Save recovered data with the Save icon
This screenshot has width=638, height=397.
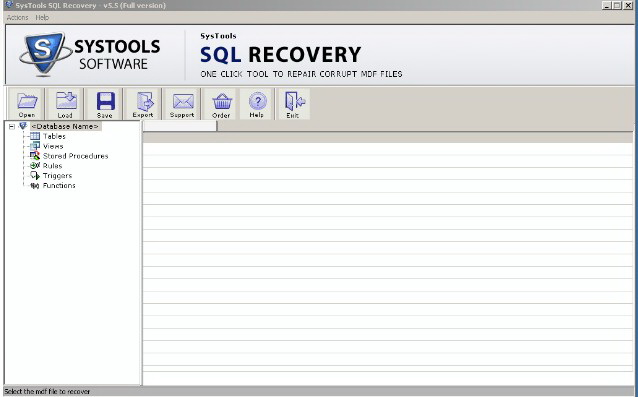pyautogui.click(x=105, y=104)
